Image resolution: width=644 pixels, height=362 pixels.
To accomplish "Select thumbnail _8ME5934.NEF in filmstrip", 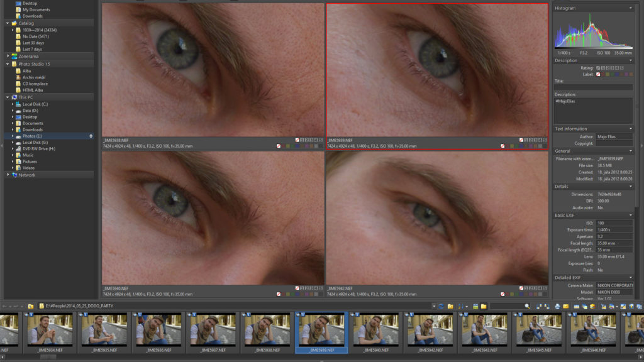I will (50, 332).
